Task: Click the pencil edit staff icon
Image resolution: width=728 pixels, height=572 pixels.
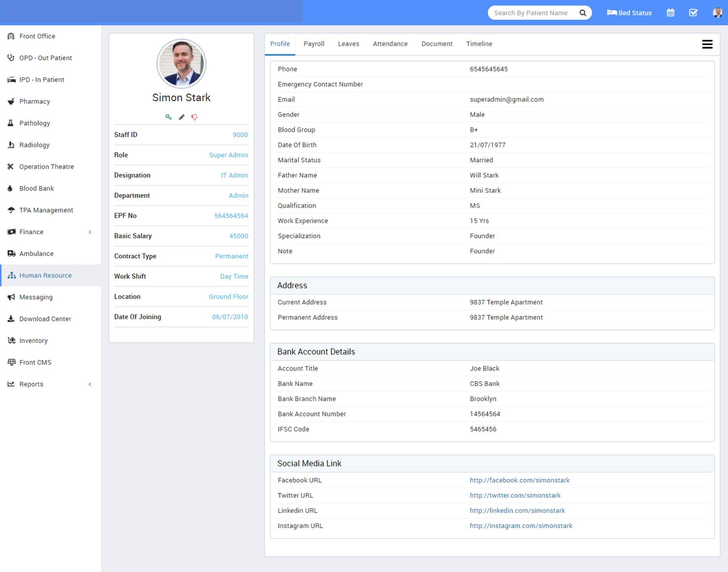Action: pyautogui.click(x=182, y=117)
